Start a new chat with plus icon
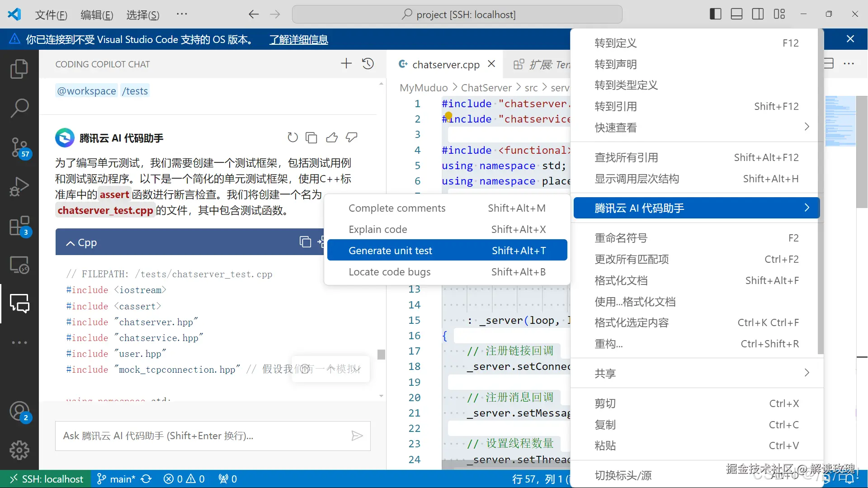The width and height of the screenshot is (868, 488). tap(346, 64)
